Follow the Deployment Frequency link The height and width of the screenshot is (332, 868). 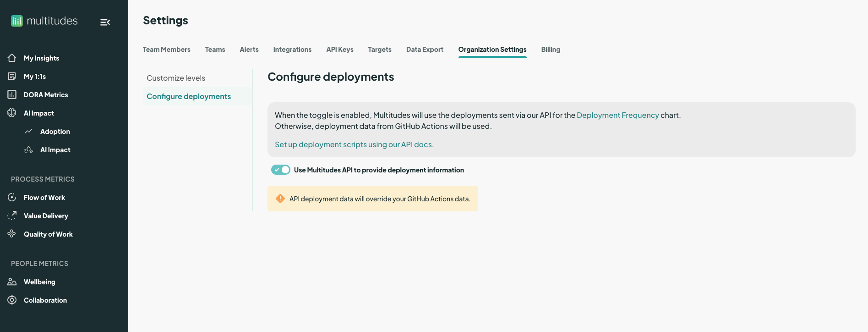click(x=617, y=115)
